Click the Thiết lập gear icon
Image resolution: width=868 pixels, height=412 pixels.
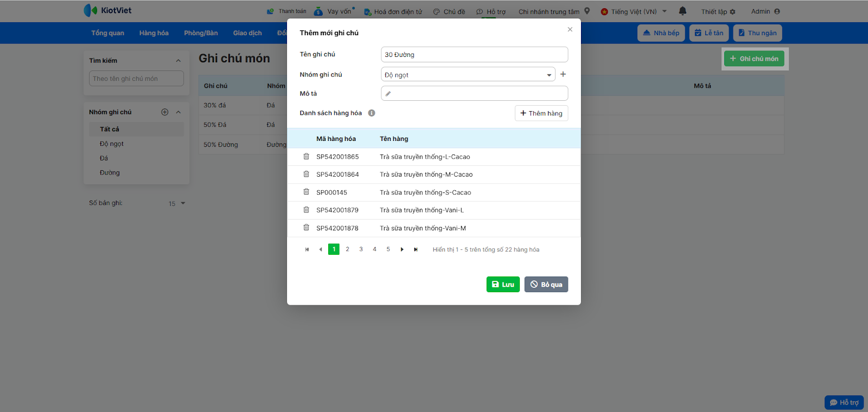click(732, 11)
